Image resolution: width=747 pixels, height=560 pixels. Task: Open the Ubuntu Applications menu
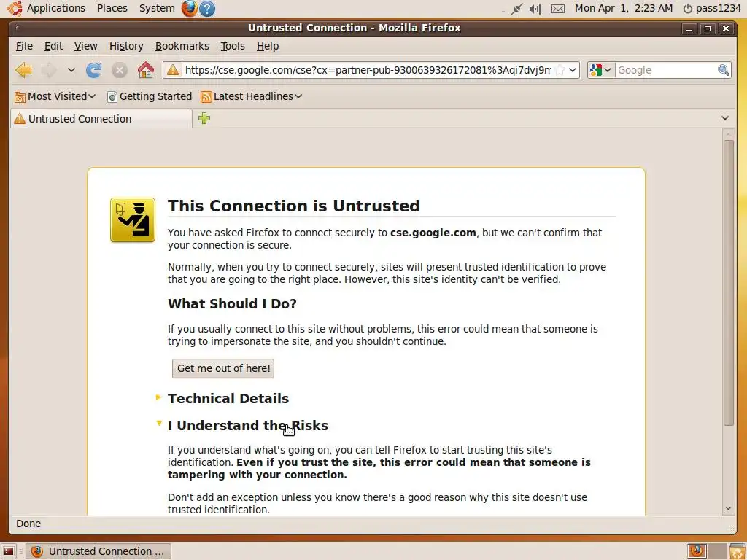point(46,8)
